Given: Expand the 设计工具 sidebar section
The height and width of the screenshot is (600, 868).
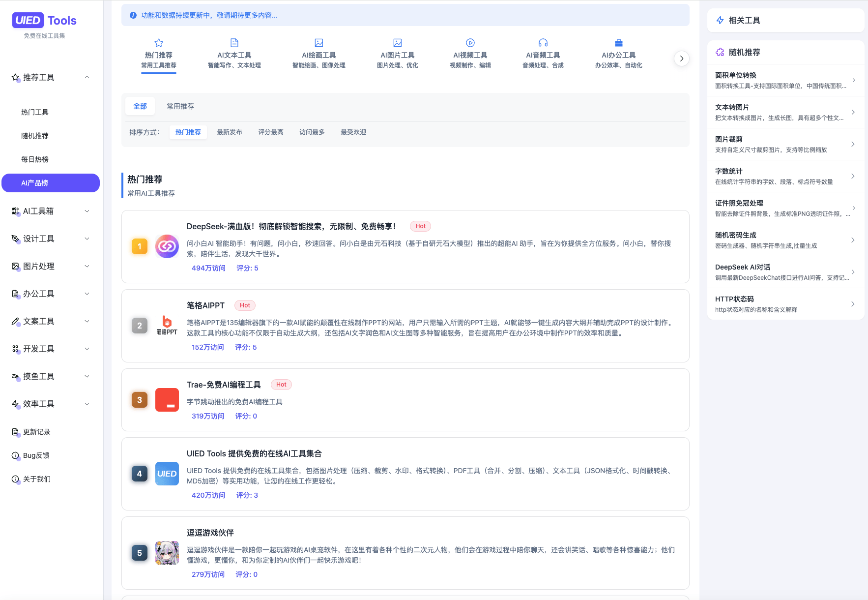Looking at the screenshot, I should click(87, 239).
